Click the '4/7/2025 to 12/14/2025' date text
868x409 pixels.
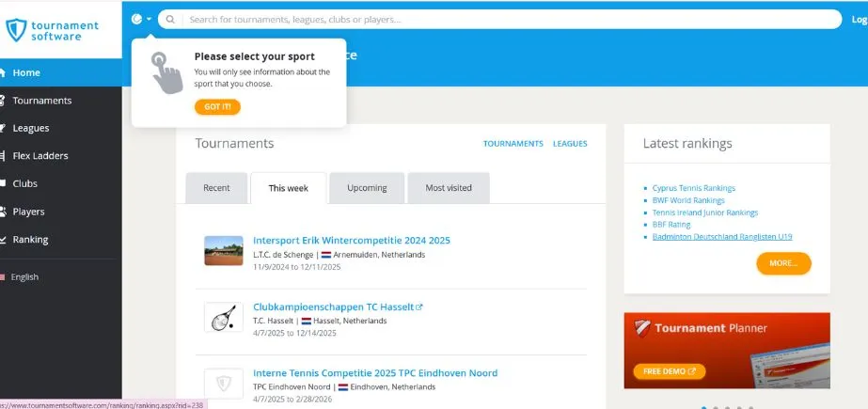click(294, 333)
